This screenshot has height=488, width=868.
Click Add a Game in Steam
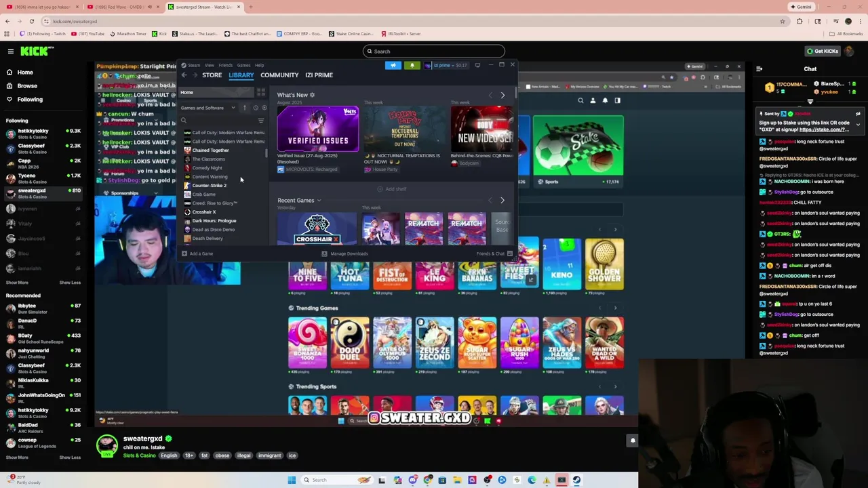pos(197,253)
